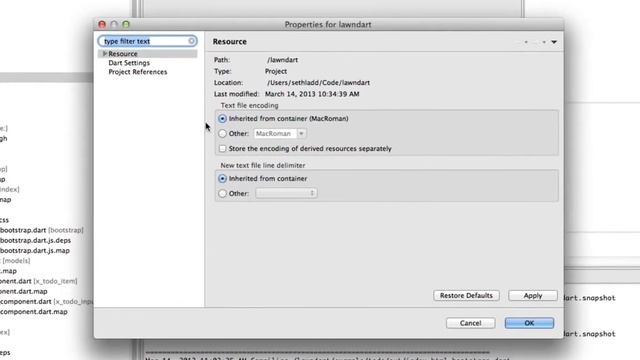Screen dimensions: 640x360
Task: Open Dart Settings page
Action: pos(129,63)
